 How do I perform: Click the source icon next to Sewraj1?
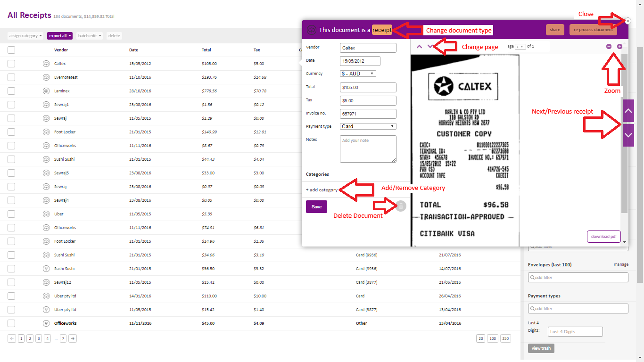(46, 105)
